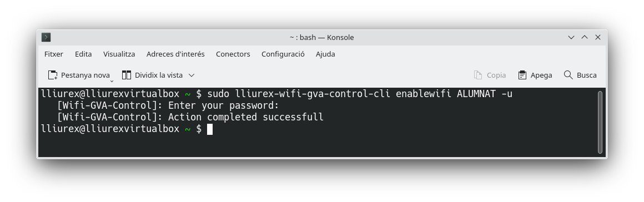The height and width of the screenshot is (202, 644).
Task: Click the Konsole terminal icon in title bar
Action: (46, 37)
